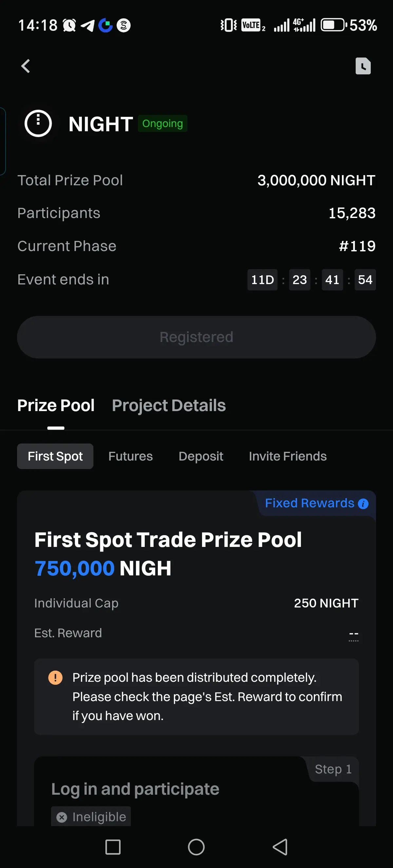Tap the NIGHT token logo icon
This screenshot has height=868, width=393.
click(x=38, y=124)
